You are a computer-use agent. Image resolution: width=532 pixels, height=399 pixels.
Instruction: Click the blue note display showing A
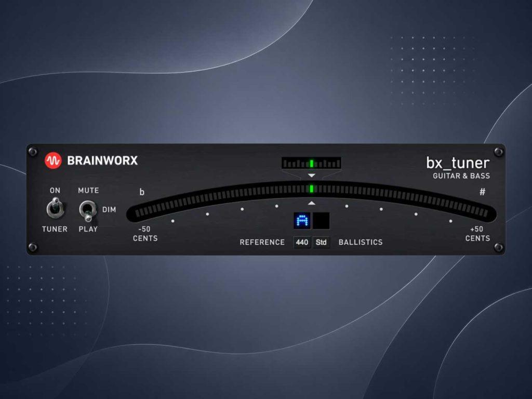[x=302, y=221]
